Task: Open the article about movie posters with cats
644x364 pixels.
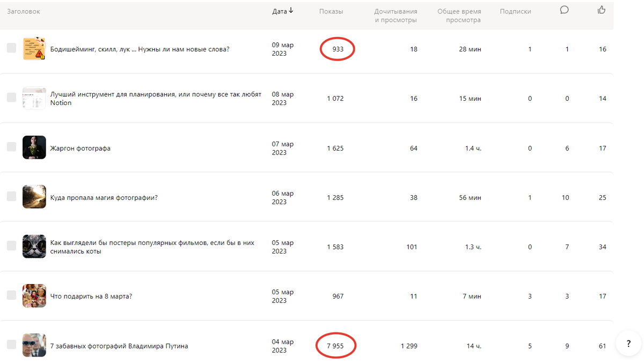Action: pyautogui.click(x=152, y=247)
